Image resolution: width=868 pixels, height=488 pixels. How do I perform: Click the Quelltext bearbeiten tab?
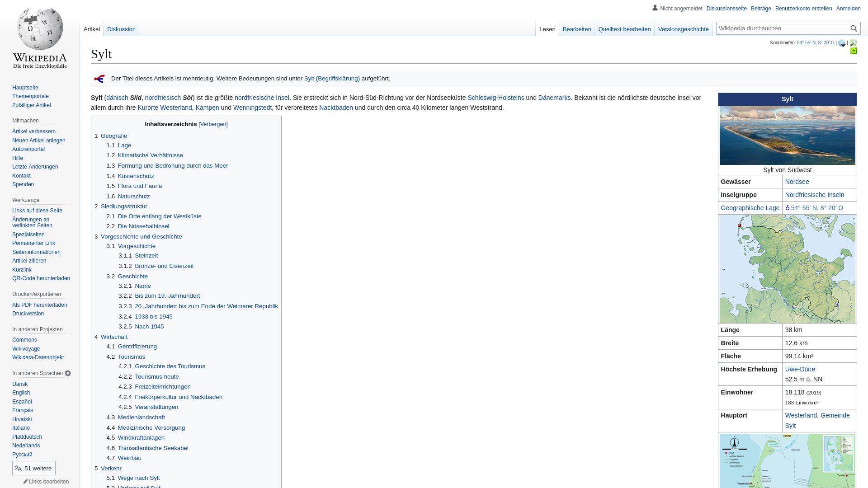(x=624, y=28)
